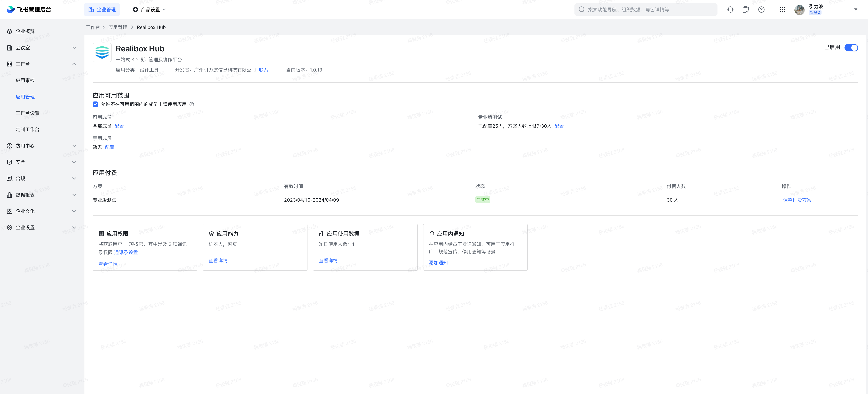
Task: Open customer support headset icon
Action: pos(730,9)
